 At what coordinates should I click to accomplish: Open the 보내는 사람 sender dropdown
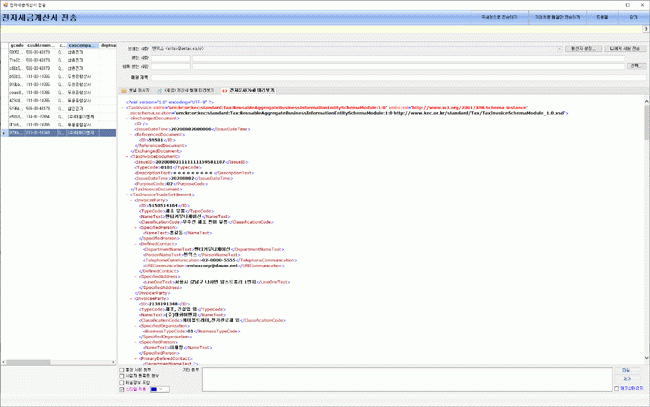pos(560,49)
